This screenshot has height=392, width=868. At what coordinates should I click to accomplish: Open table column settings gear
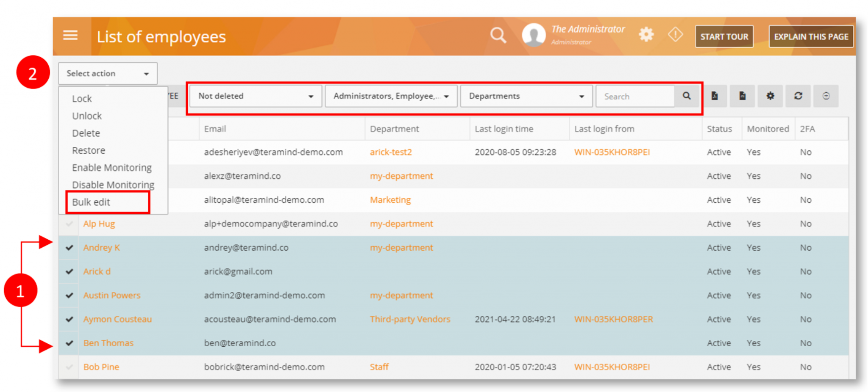click(770, 96)
